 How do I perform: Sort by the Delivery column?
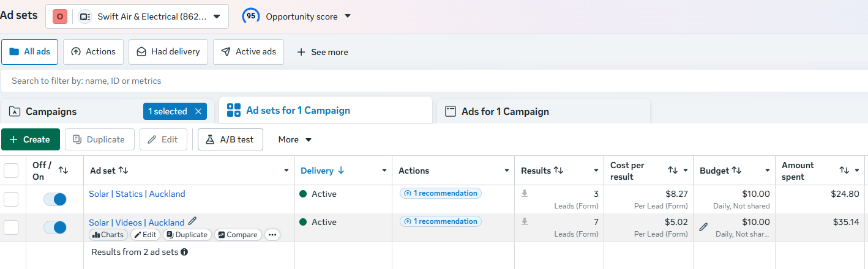pos(323,171)
